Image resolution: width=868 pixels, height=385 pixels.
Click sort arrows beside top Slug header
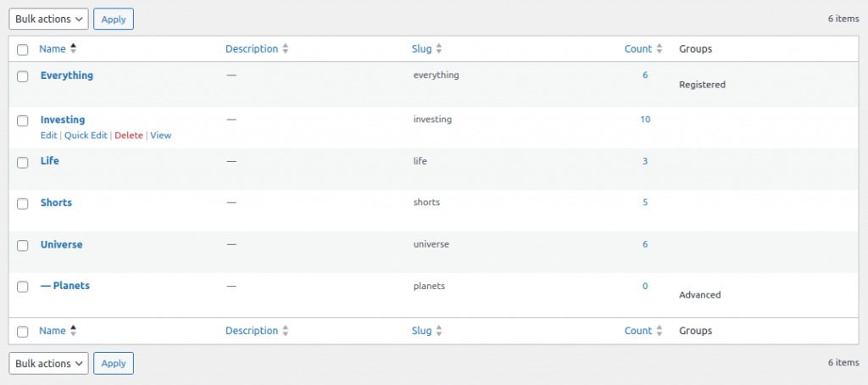(439, 49)
